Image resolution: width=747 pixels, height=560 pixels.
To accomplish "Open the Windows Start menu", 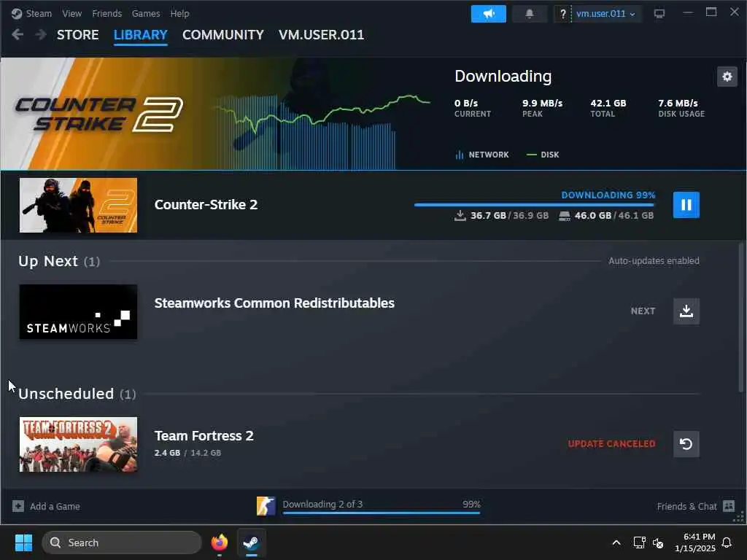I will [x=23, y=542].
